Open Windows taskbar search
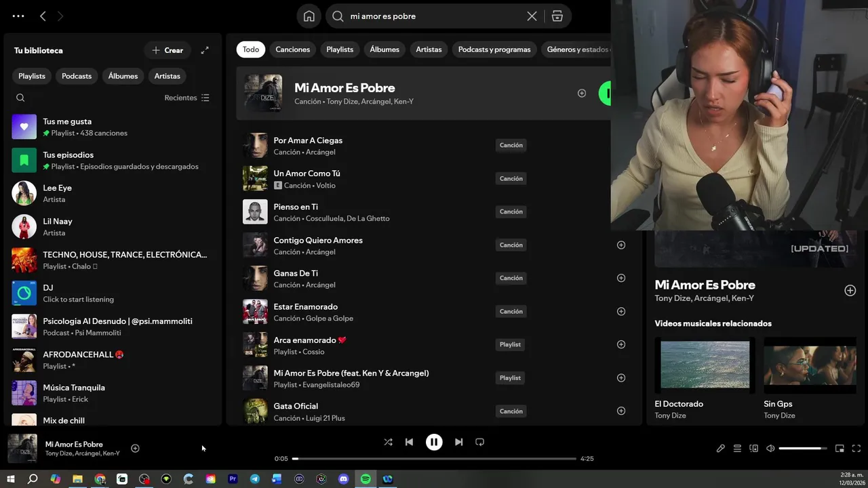The image size is (868, 488). click(x=33, y=479)
